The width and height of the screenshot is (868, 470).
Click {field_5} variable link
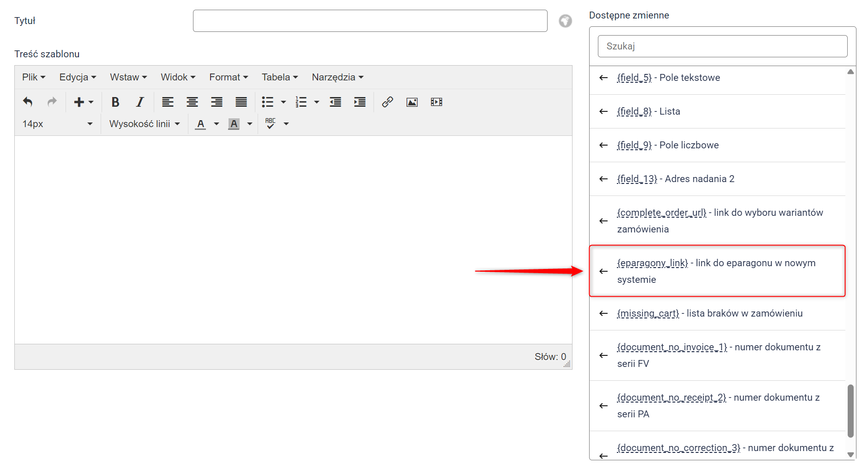tap(634, 78)
